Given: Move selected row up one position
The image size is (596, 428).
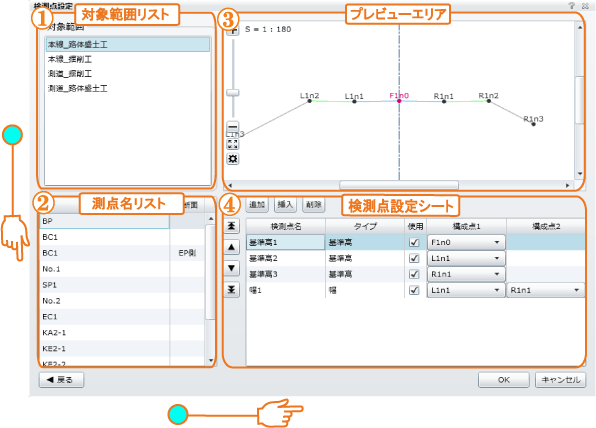Looking at the screenshot, I should (x=231, y=247).
